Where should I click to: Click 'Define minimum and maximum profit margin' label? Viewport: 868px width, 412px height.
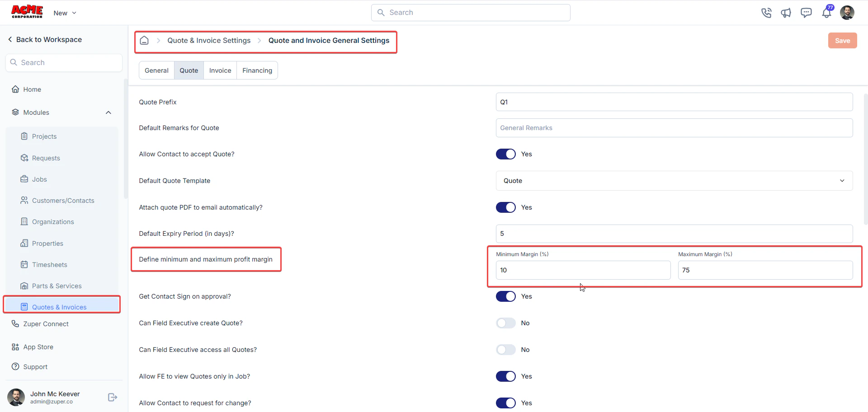[x=206, y=259]
